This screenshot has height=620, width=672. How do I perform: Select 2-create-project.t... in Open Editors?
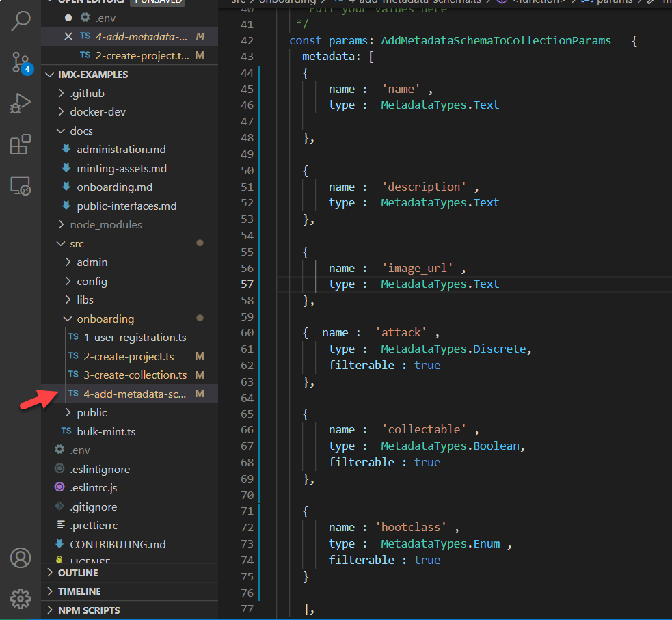click(x=129, y=55)
